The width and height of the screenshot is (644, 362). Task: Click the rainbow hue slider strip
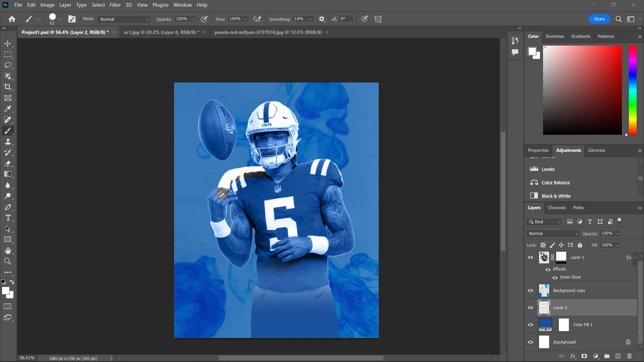tap(633, 90)
